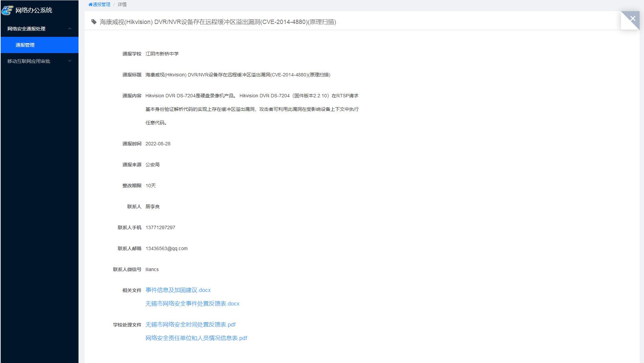Screen dimensions: 644x363
Task: Click the phone number 13771297297
Action: coord(160,227)
